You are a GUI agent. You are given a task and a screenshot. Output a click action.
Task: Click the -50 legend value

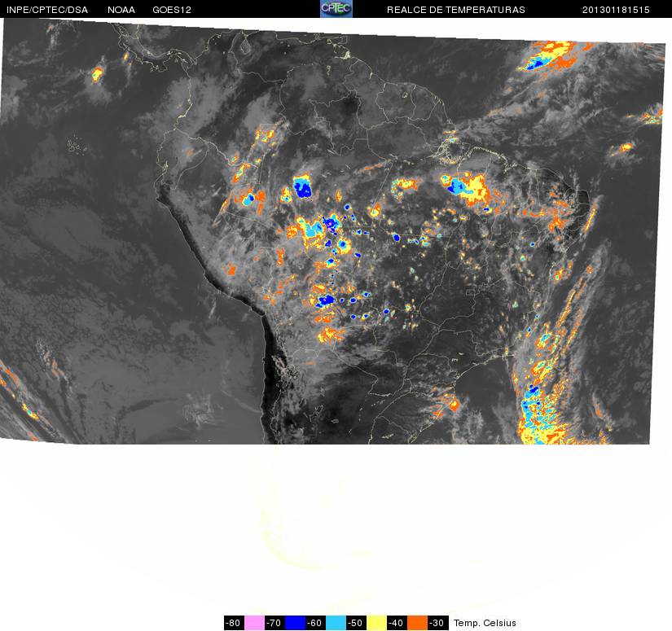click(356, 623)
